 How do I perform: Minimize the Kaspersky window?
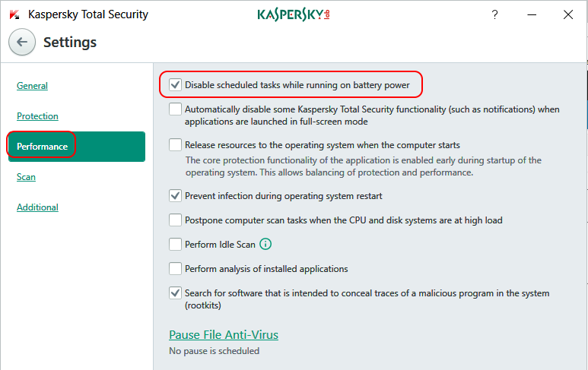click(x=531, y=14)
